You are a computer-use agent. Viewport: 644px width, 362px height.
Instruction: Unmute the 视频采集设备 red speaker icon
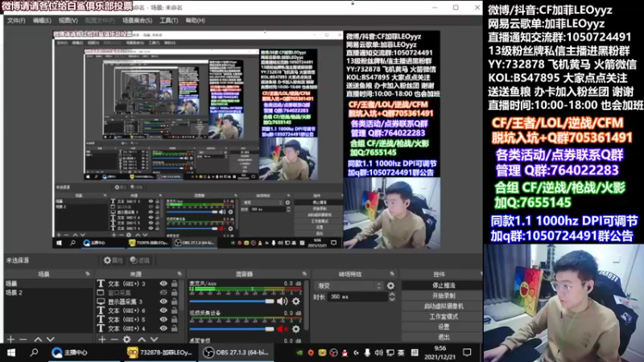(x=282, y=329)
